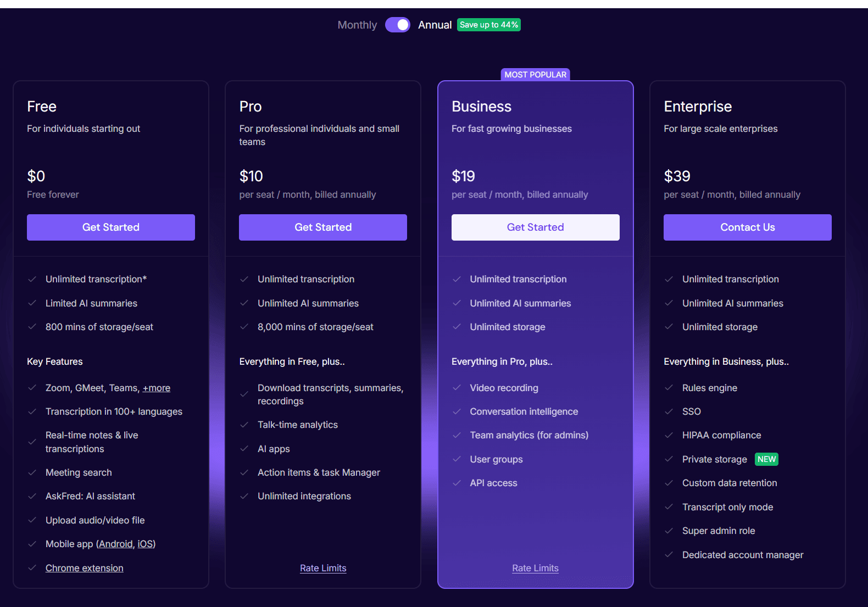This screenshot has width=868, height=607.
Task: Click Get Started on the Business plan
Action: coord(536,227)
